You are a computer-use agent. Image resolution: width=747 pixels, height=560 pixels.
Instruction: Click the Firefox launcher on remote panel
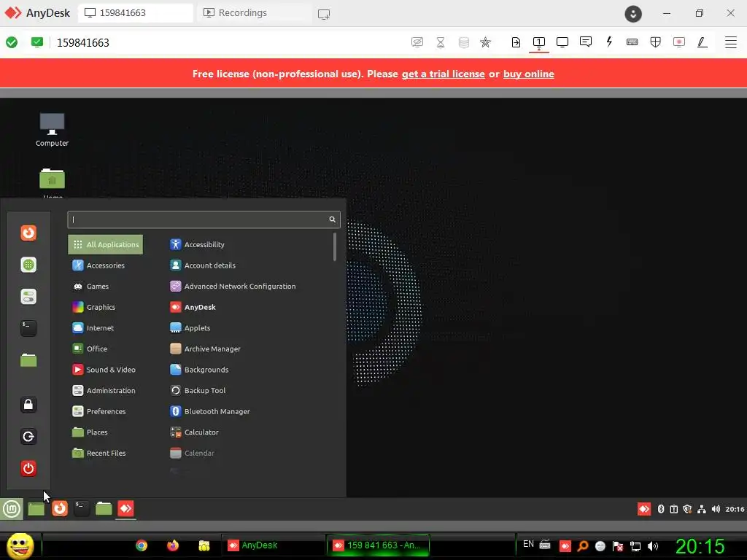(60, 508)
